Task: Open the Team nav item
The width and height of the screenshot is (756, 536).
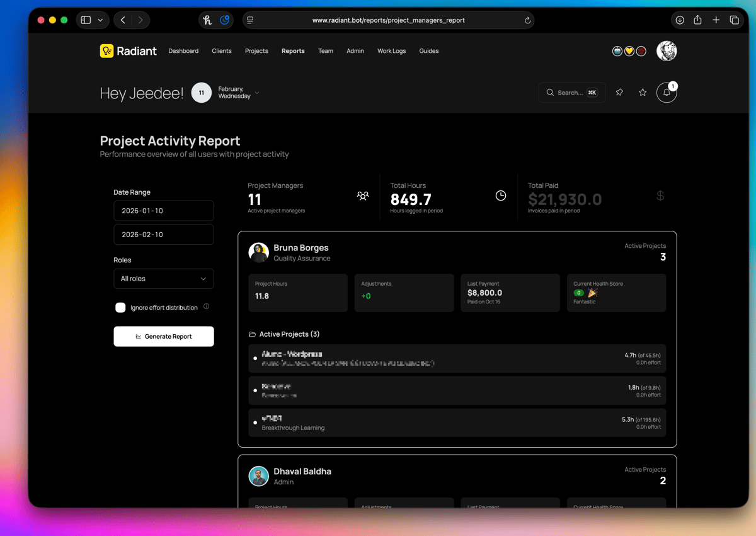Action: tap(326, 51)
